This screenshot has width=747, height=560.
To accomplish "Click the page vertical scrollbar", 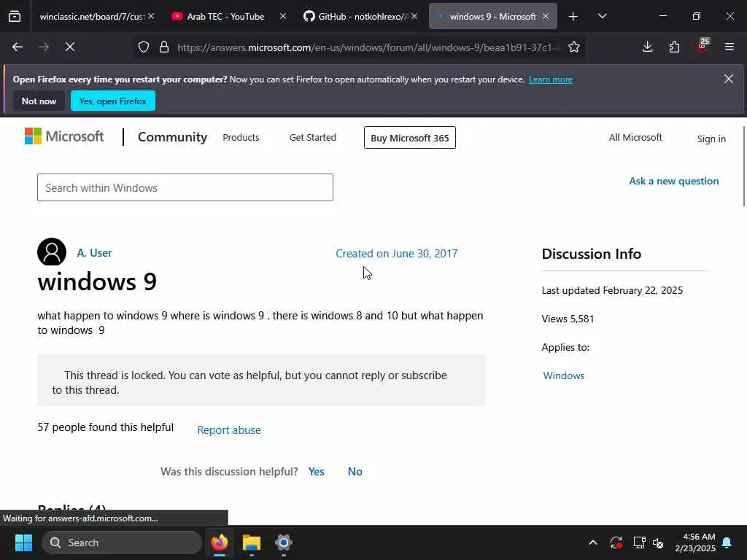I will (x=744, y=166).
